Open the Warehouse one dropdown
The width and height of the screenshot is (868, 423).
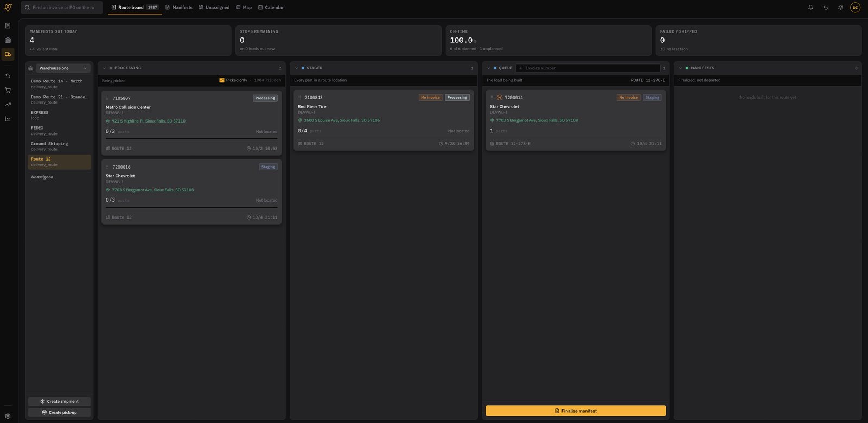[63, 68]
